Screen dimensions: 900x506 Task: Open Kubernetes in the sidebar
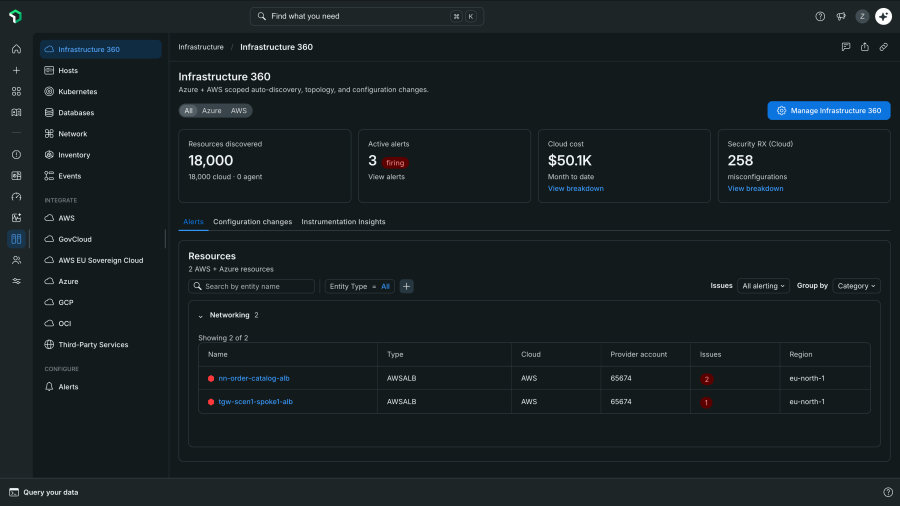pyautogui.click(x=100, y=91)
